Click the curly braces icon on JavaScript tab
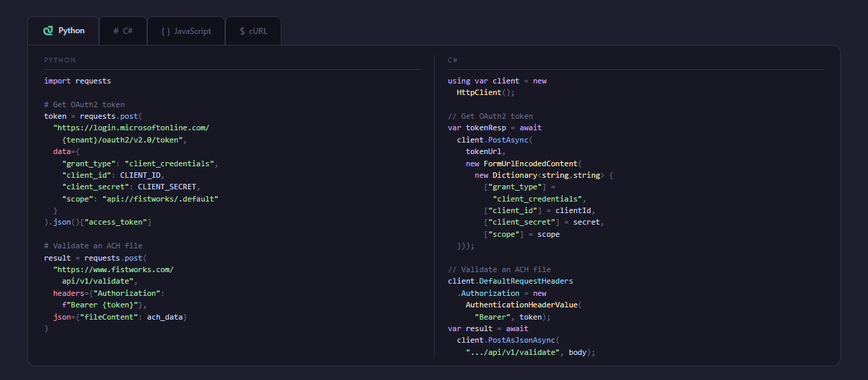This screenshot has height=380, width=868. click(x=165, y=31)
